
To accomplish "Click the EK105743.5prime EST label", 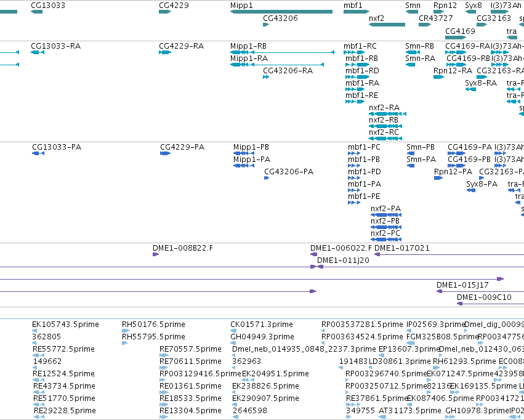I will click(x=65, y=325).
